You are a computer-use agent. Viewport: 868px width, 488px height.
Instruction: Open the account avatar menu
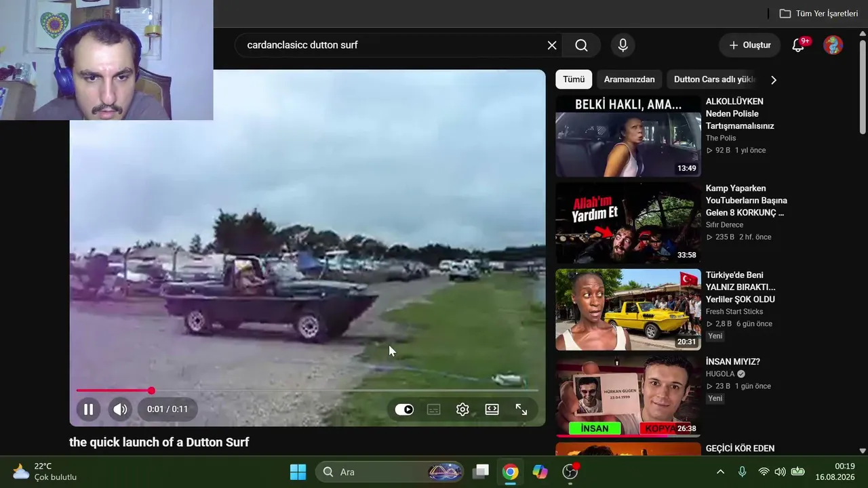[x=833, y=45]
